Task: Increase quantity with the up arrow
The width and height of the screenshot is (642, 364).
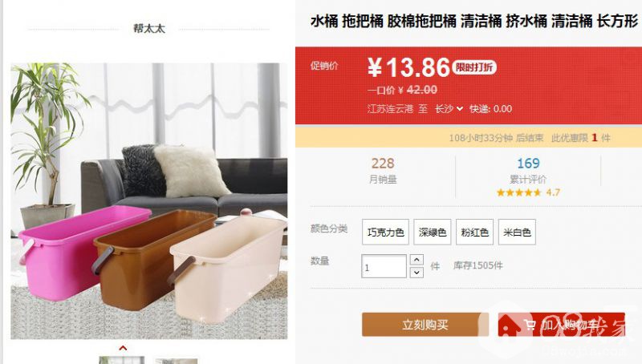Action: click(416, 260)
